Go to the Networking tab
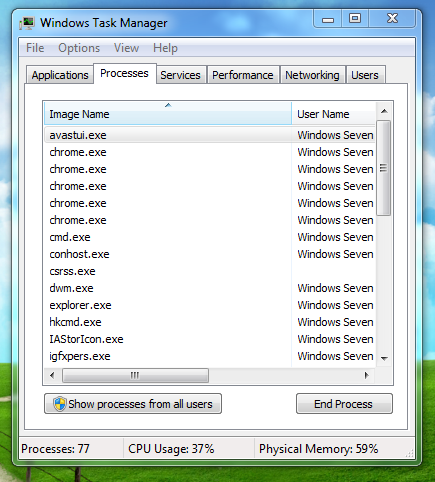 click(312, 75)
